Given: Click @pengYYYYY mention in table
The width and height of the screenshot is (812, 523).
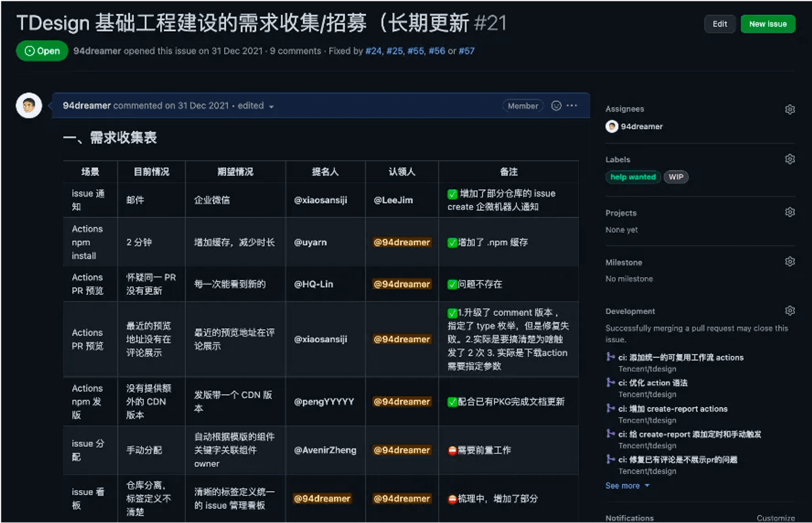Looking at the screenshot, I should [x=324, y=402].
